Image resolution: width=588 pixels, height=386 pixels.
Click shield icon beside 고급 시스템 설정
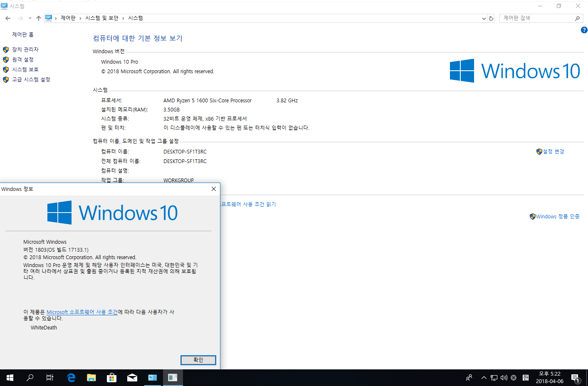pyautogui.click(x=6, y=79)
